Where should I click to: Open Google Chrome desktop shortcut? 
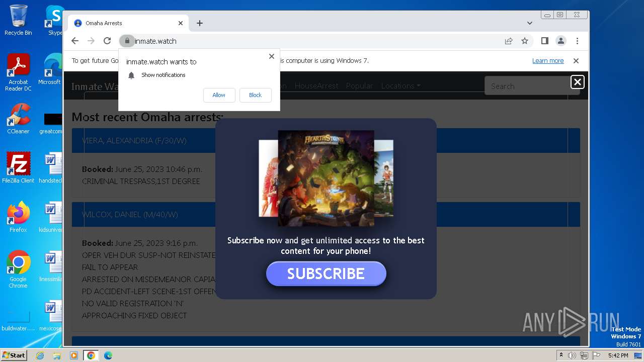18,269
